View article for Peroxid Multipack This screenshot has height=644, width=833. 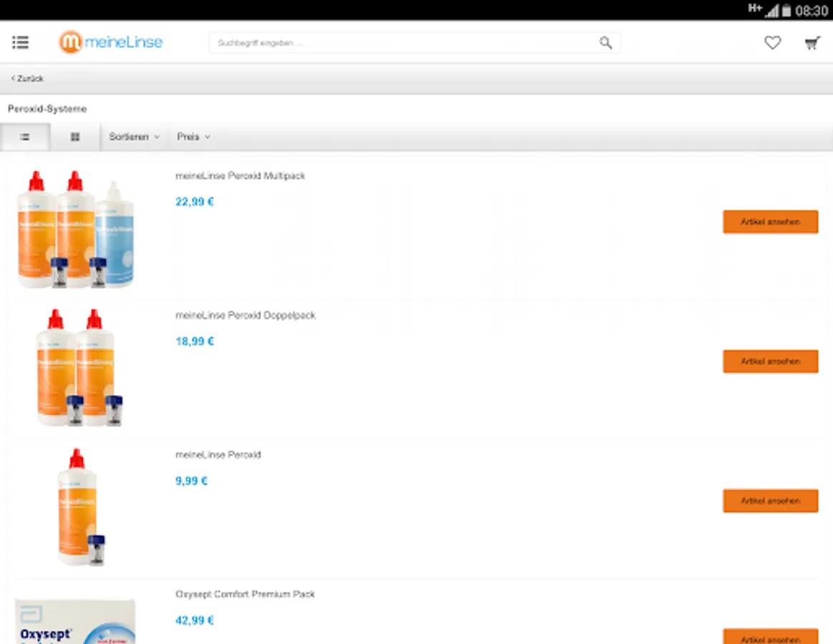(x=770, y=222)
